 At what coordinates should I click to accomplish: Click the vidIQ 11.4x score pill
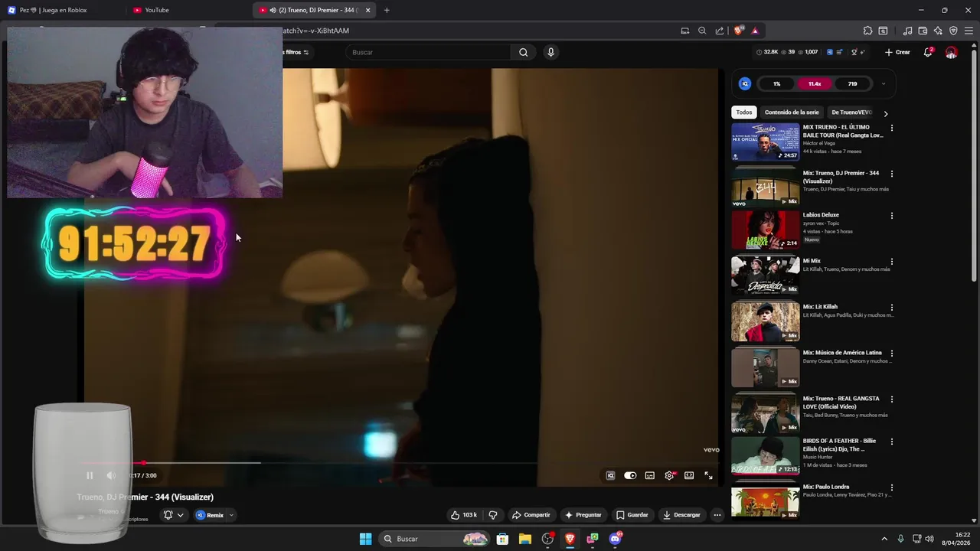tap(815, 83)
